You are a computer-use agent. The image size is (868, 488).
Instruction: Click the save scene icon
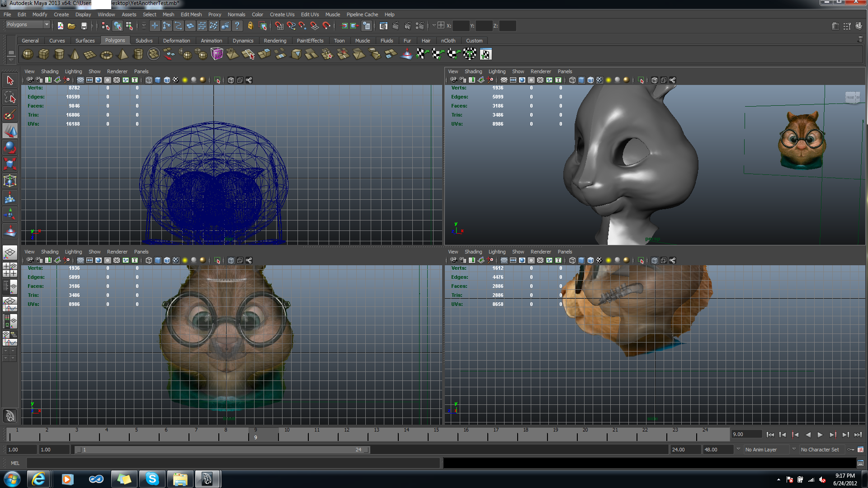pyautogui.click(x=84, y=26)
